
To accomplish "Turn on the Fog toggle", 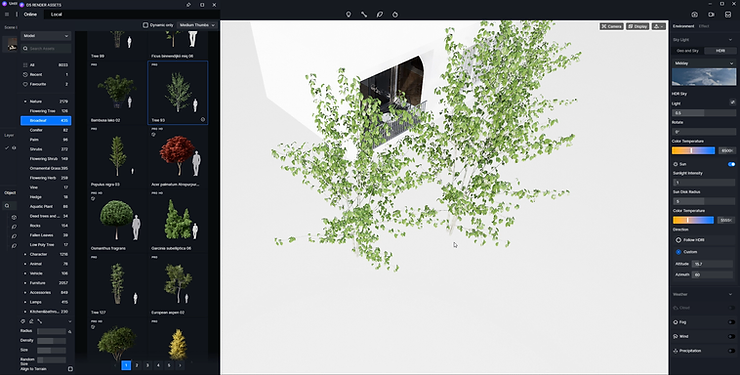I will coord(732,322).
